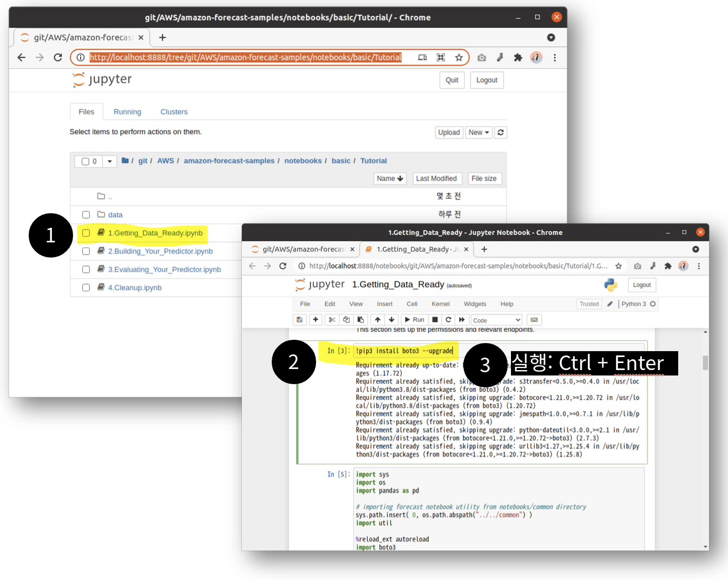Open the New dropdown menu
Viewport: 728px width, 580px height.
point(478,133)
